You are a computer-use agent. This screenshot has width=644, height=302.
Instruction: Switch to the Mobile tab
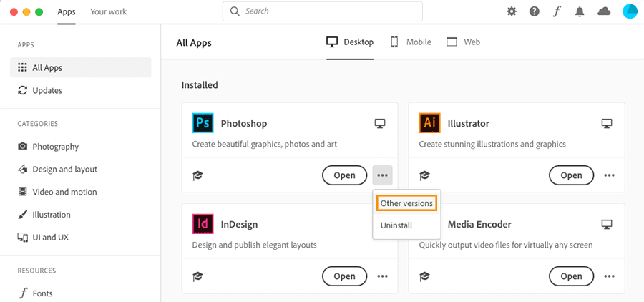tap(411, 42)
